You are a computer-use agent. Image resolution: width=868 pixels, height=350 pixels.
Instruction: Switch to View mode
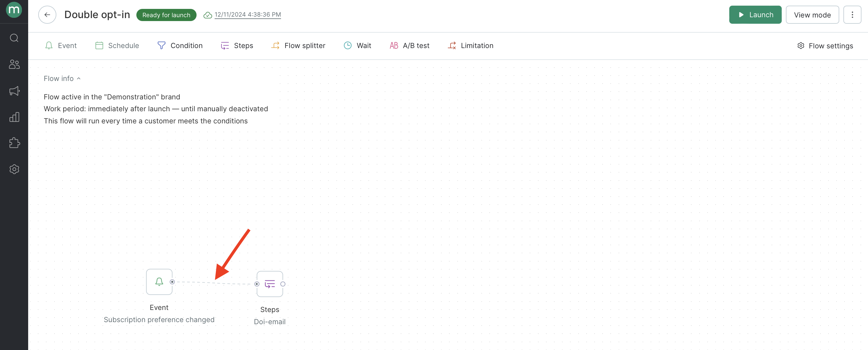coord(812,15)
